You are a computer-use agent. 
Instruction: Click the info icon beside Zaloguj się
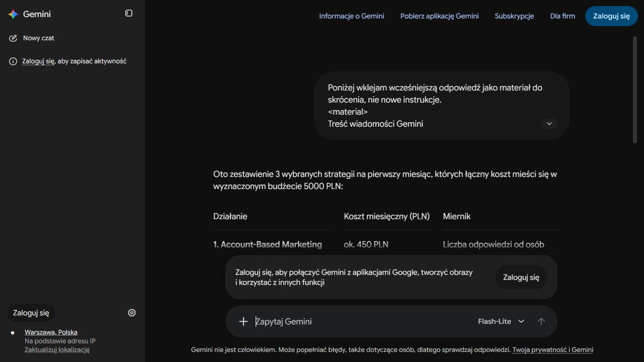pyautogui.click(x=13, y=61)
